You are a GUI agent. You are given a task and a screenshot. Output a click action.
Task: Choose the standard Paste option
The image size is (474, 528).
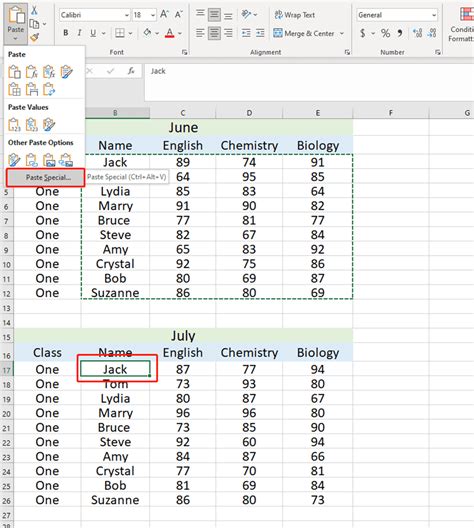point(14,72)
